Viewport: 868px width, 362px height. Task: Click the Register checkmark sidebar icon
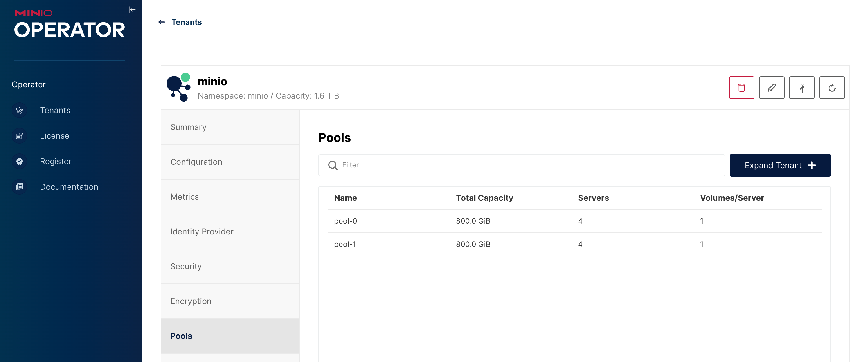(19, 161)
